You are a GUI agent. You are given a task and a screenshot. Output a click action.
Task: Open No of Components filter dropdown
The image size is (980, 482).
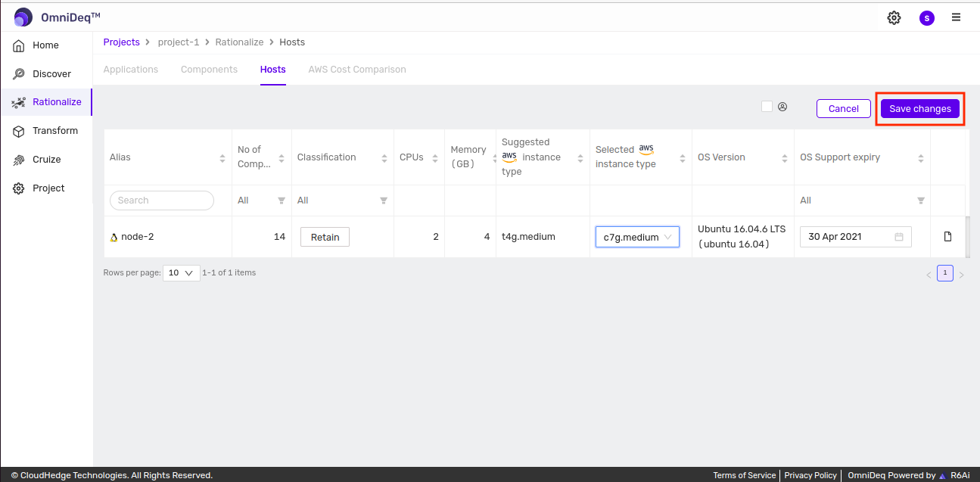281,201
